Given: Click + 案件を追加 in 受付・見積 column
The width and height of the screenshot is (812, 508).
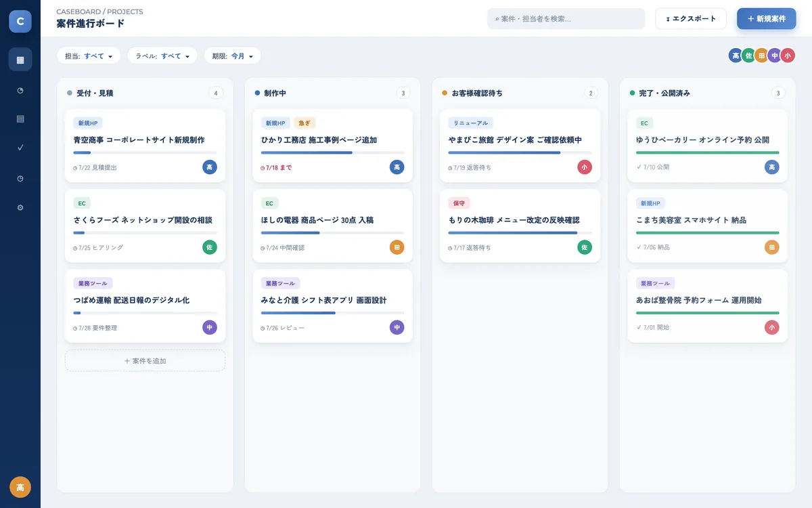Looking at the screenshot, I should 145,361.
